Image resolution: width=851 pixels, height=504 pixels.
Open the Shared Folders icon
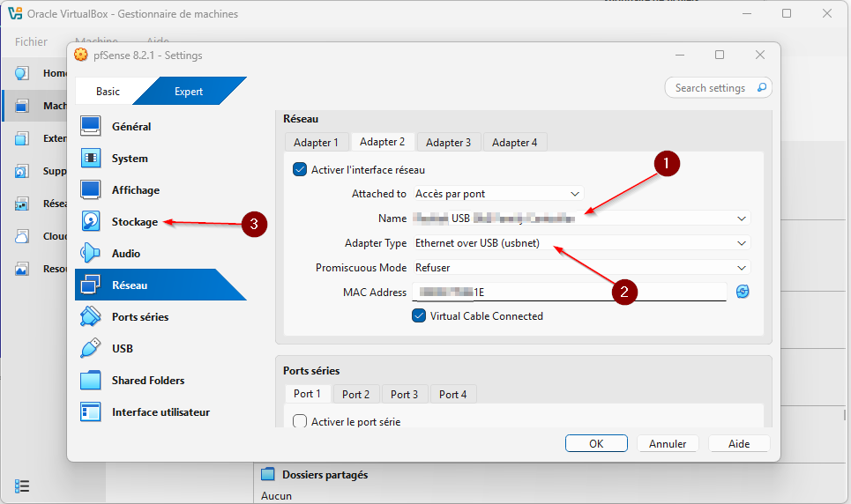[91, 381]
